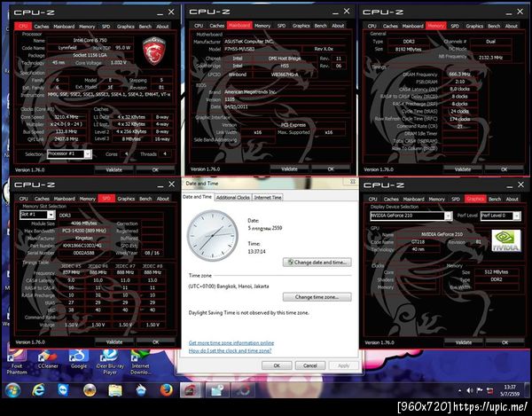This screenshot has height=416, width=532.
Task: Expand the Perf Level 0 dropdown
Action: [517, 216]
